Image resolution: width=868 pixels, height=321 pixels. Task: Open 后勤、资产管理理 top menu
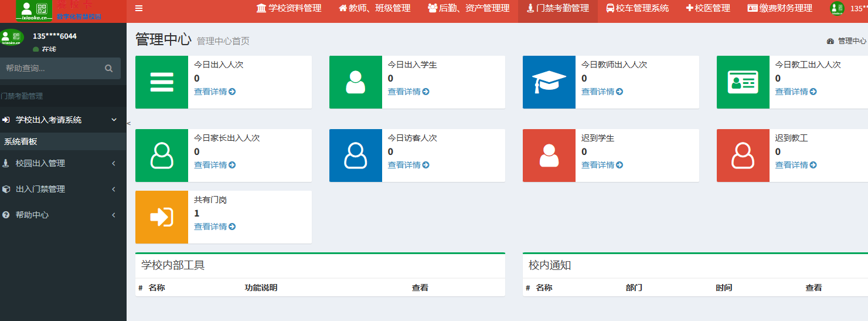(468, 8)
